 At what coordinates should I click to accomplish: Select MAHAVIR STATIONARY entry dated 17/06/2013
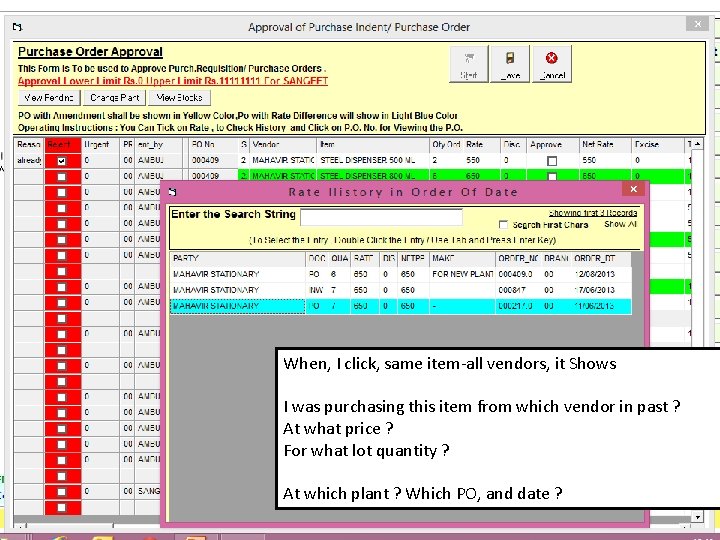coord(400,290)
